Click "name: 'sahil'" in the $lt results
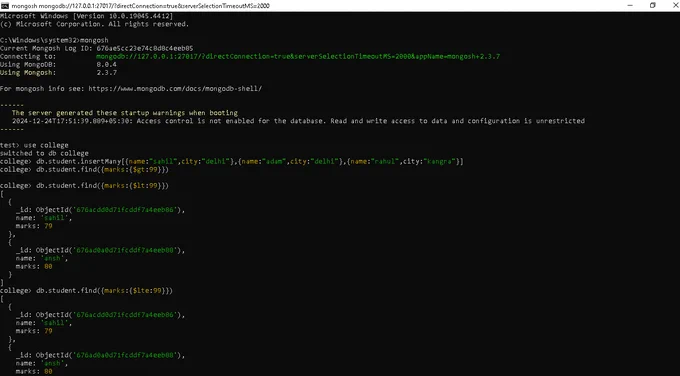680x376 pixels. pos(44,218)
